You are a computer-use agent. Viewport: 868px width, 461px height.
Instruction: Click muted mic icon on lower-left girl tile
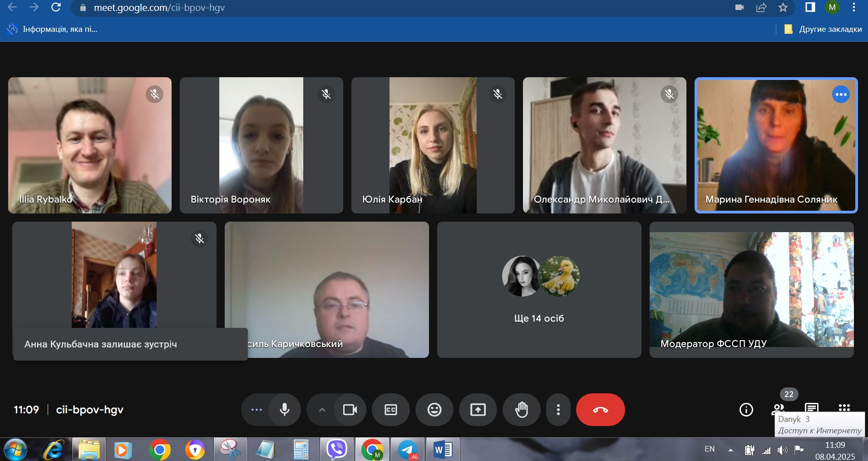point(199,238)
